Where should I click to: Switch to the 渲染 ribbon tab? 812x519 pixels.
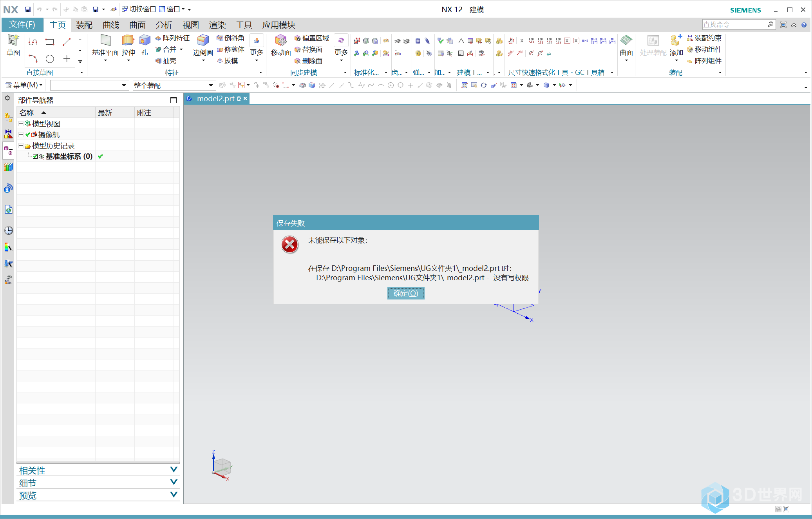[217, 25]
